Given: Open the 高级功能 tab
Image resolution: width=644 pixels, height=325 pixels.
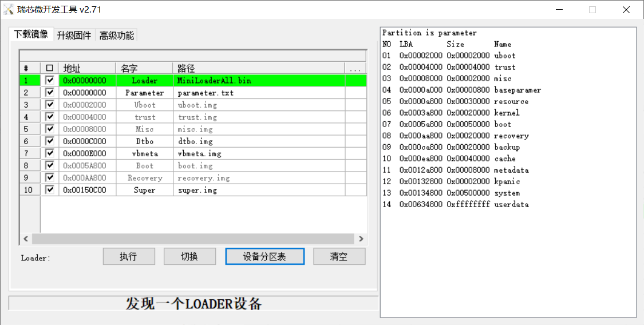Looking at the screenshot, I should pyautogui.click(x=117, y=35).
